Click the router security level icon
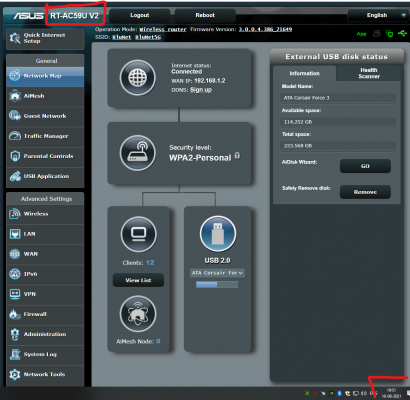This screenshot has height=400, width=410. pos(138,153)
